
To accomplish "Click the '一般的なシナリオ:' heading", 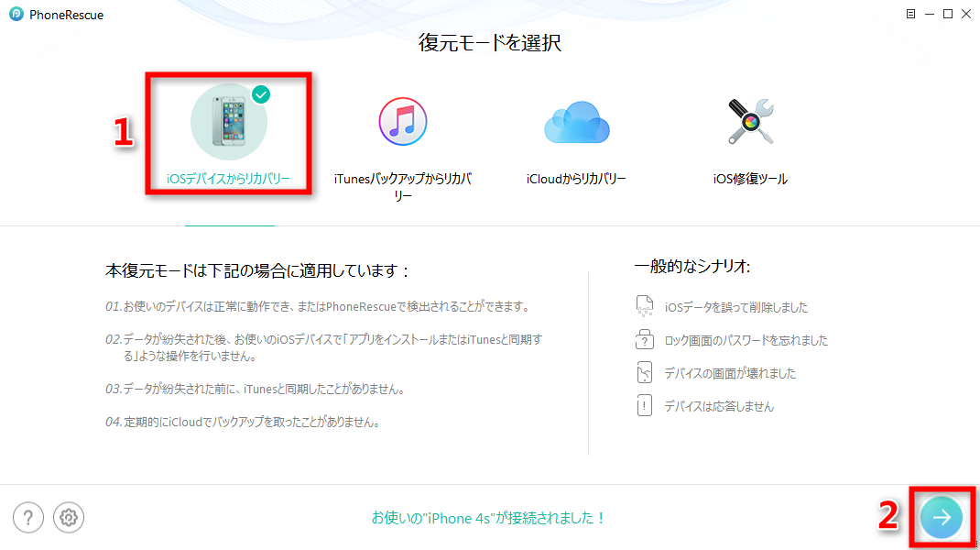I will pyautogui.click(x=691, y=267).
